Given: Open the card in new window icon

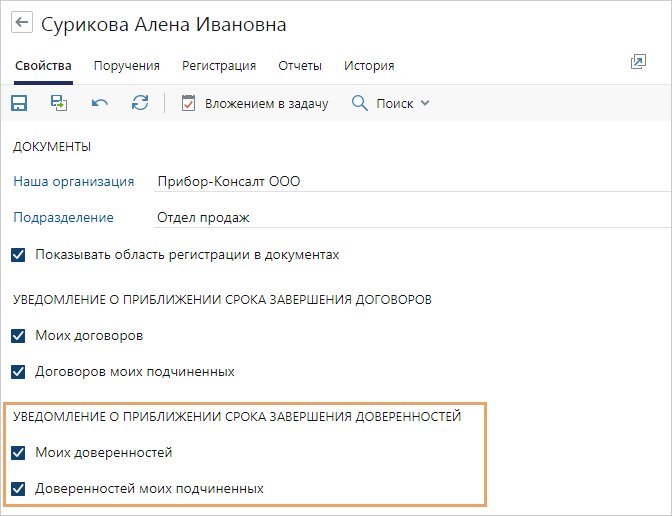Looking at the screenshot, I should [x=638, y=62].
